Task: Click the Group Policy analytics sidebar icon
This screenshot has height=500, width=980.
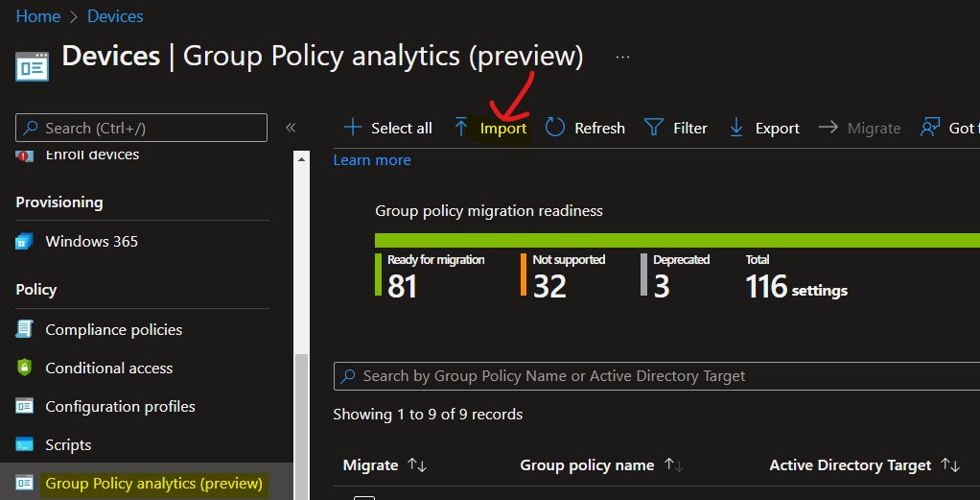Action: [24, 483]
